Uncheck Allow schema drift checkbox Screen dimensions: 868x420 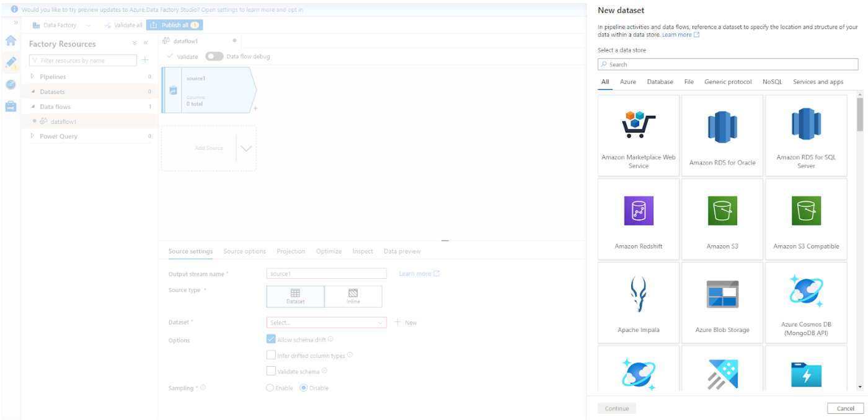coord(271,339)
